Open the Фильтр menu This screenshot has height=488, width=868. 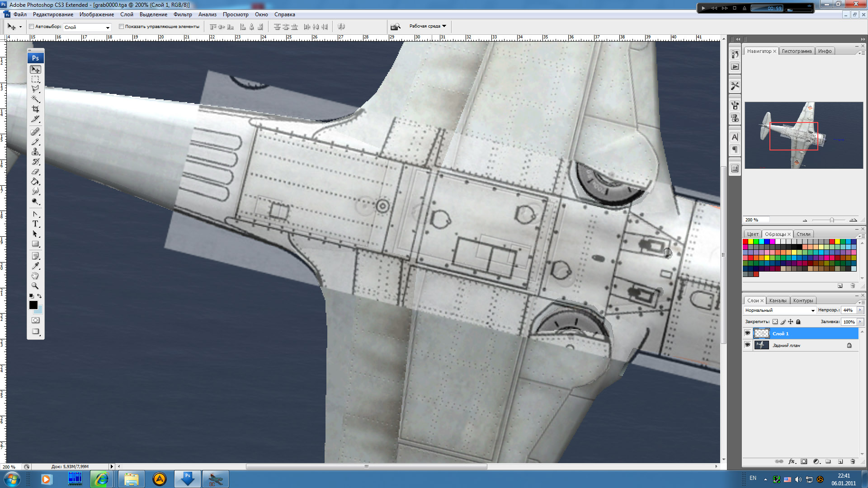click(x=182, y=14)
